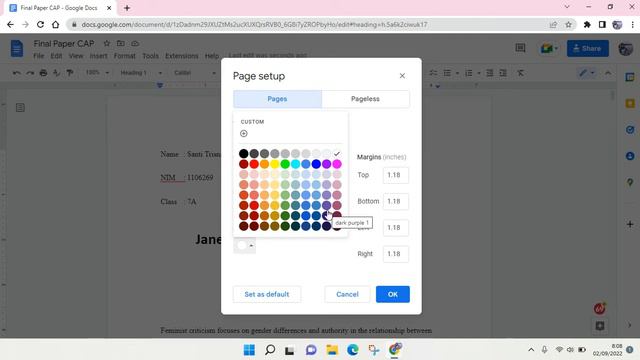
Task: Open the Format menu
Action: pos(124,56)
